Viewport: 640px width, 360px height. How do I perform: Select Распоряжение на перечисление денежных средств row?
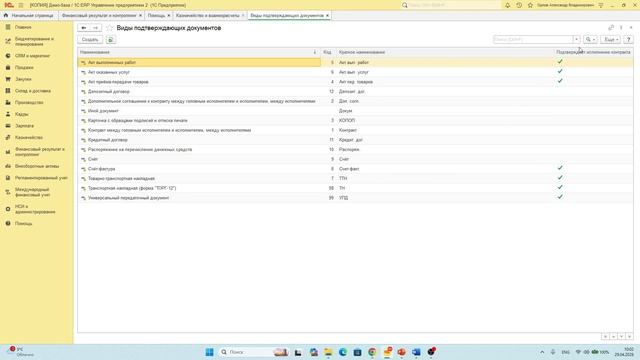point(355,149)
